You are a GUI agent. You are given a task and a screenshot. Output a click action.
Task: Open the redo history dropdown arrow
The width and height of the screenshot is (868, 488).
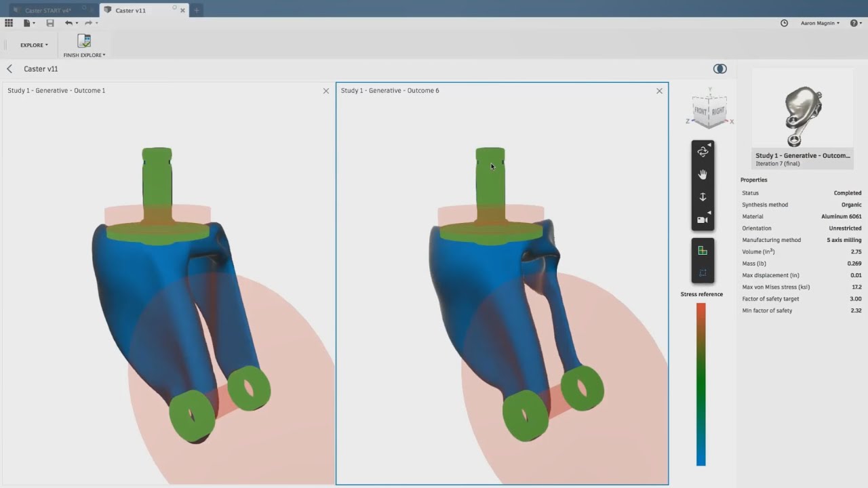(97, 23)
